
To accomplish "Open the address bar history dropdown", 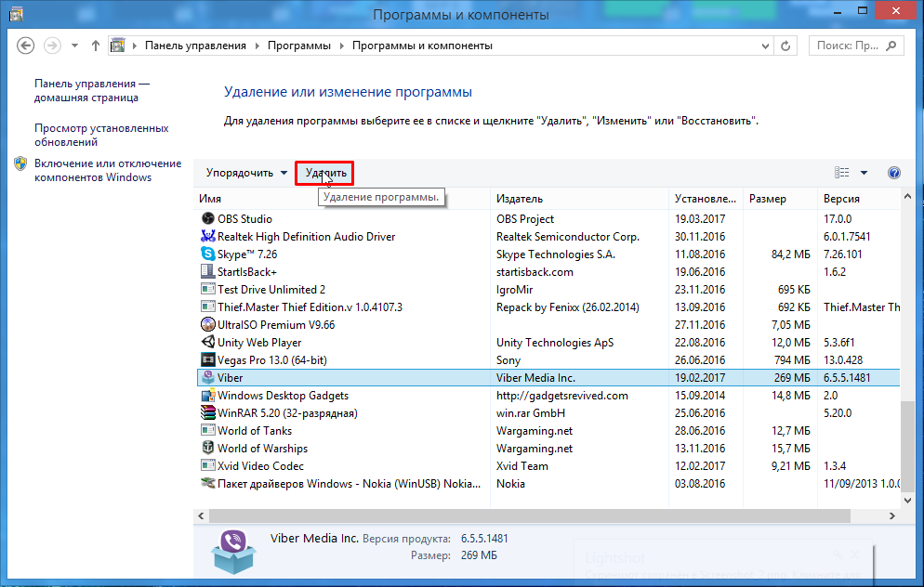I will click(764, 46).
